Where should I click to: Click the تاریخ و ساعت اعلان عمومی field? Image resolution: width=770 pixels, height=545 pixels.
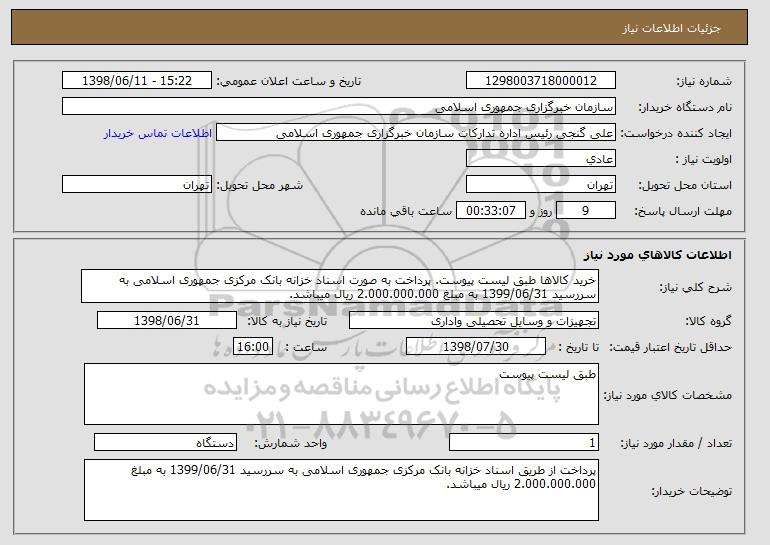(137, 81)
